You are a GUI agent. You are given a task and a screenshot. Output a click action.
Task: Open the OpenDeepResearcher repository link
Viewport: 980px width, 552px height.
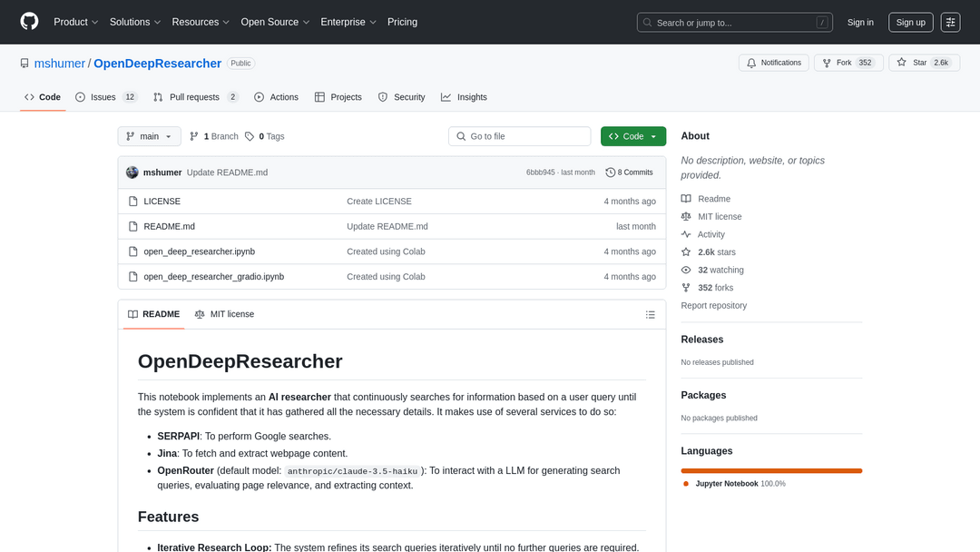[x=158, y=64]
